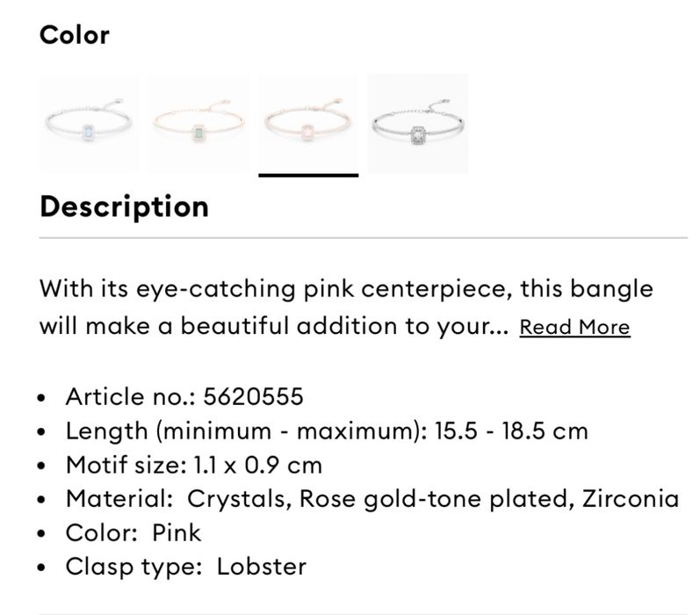Image resolution: width=700 pixels, height=615 pixels.
Task: Click the article number 5620555
Action: coord(253,396)
